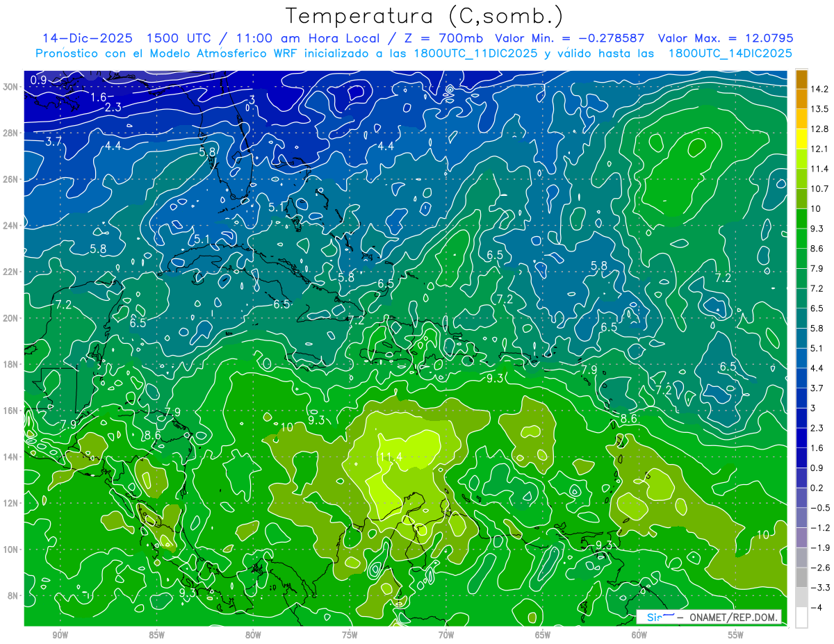The width and height of the screenshot is (834, 644).
Task: Click the title "Temperatura (C,somb.)"
Action: (x=424, y=17)
